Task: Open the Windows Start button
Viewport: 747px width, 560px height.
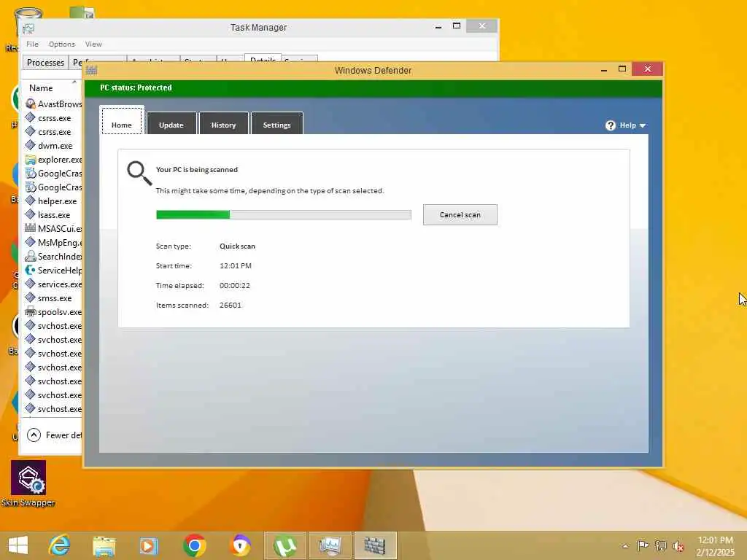Action: [18, 545]
